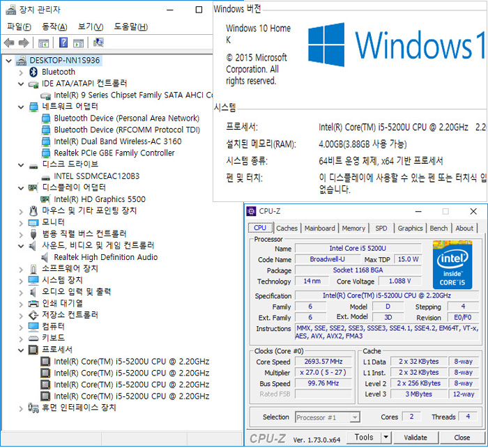This screenshot has height=448, width=488.
Task: Select Bluetooth Device (Personal Area Network)
Action: pyautogui.click(x=127, y=118)
